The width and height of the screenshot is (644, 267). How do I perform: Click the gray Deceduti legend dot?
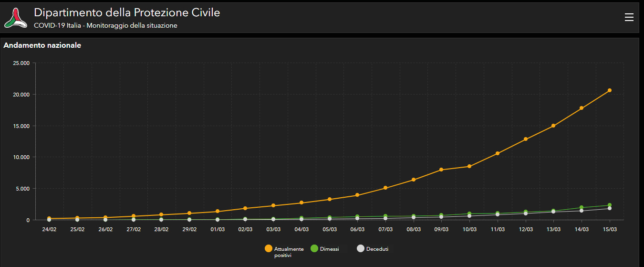pyautogui.click(x=361, y=248)
